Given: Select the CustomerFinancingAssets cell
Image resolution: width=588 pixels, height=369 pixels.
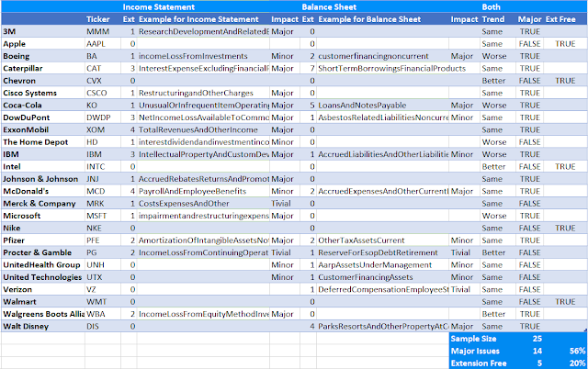Looking at the screenshot, I should (x=382, y=277).
